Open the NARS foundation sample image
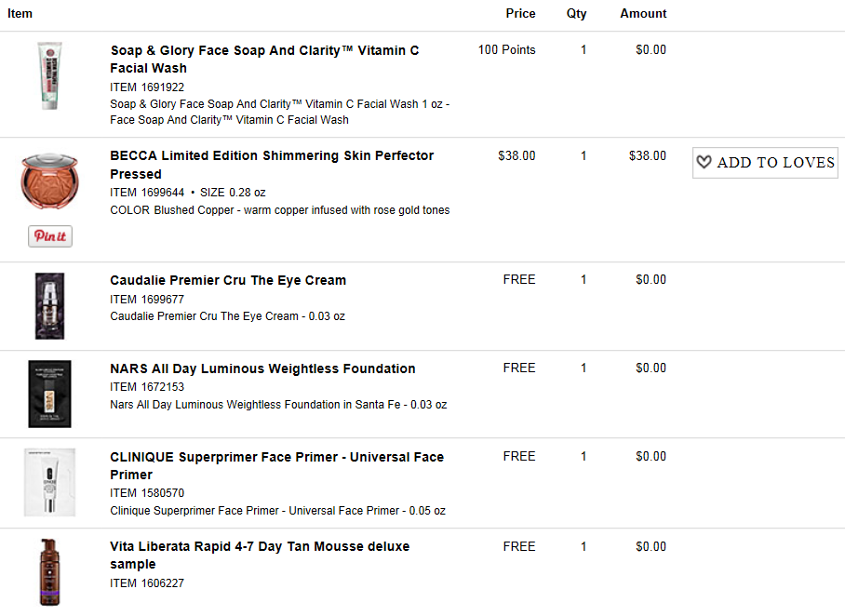Image resolution: width=845 pixels, height=616 pixels. coord(49,394)
